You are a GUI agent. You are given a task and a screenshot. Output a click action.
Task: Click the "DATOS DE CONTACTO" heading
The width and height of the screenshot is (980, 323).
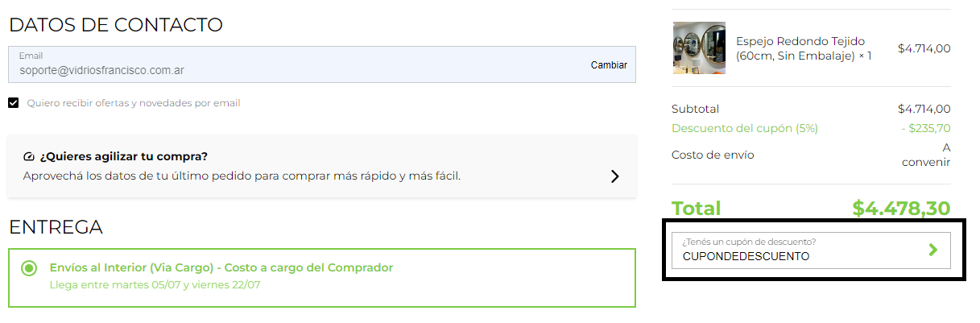(x=116, y=25)
